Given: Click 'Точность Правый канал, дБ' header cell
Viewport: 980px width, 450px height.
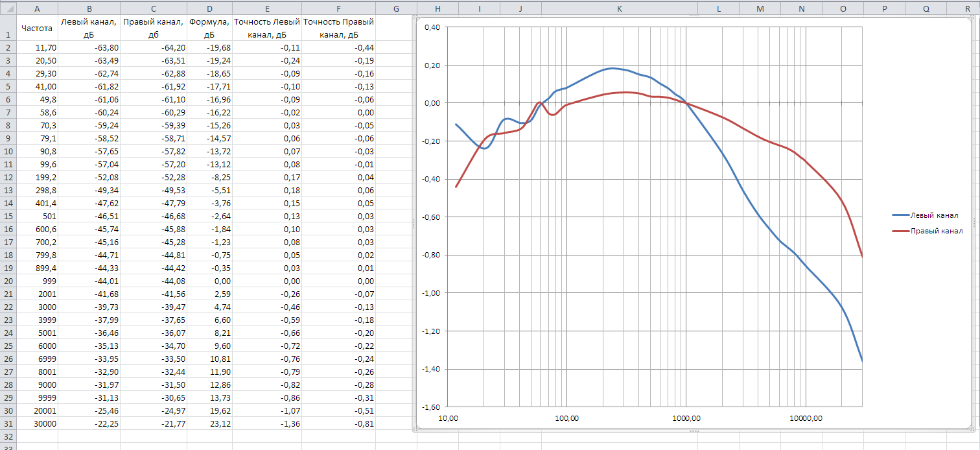Looking at the screenshot, I should [338, 29].
